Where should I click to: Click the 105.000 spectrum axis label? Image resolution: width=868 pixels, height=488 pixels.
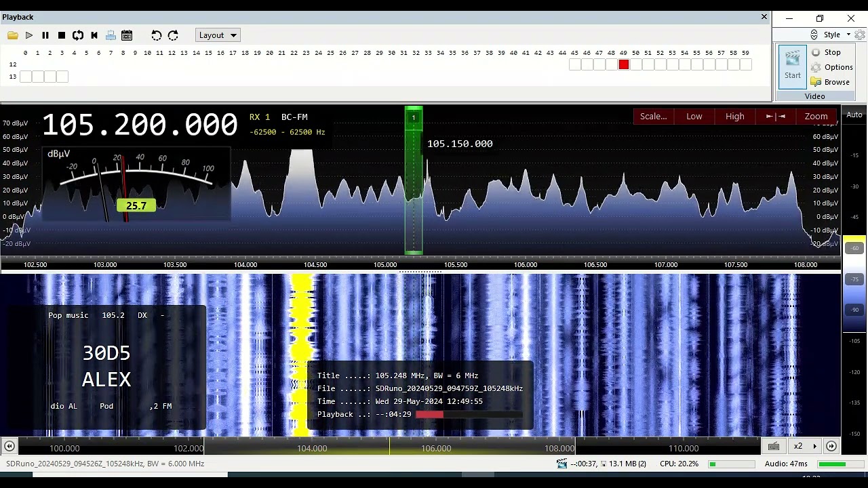point(385,265)
